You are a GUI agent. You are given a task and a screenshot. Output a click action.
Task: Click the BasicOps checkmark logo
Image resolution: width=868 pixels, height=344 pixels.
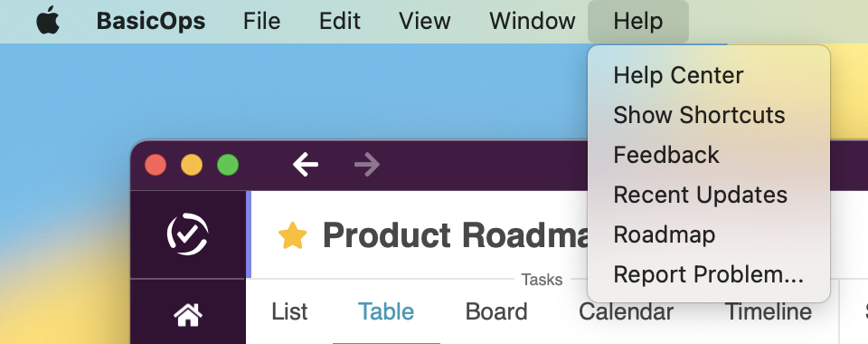coord(188,234)
